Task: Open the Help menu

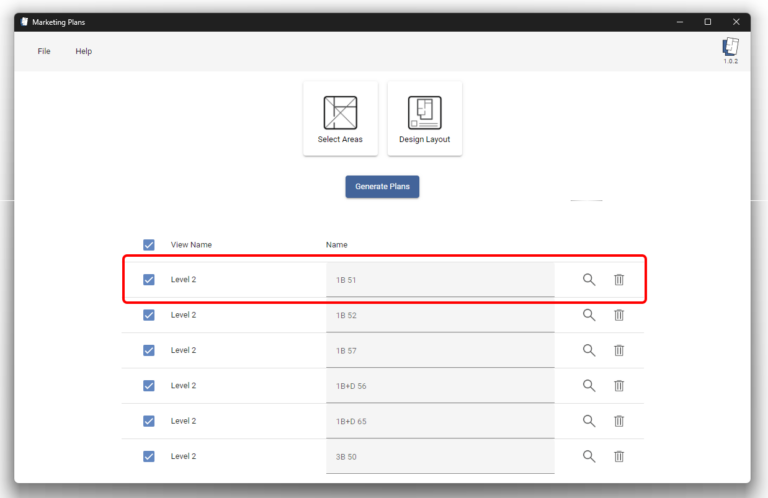Action: point(83,51)
